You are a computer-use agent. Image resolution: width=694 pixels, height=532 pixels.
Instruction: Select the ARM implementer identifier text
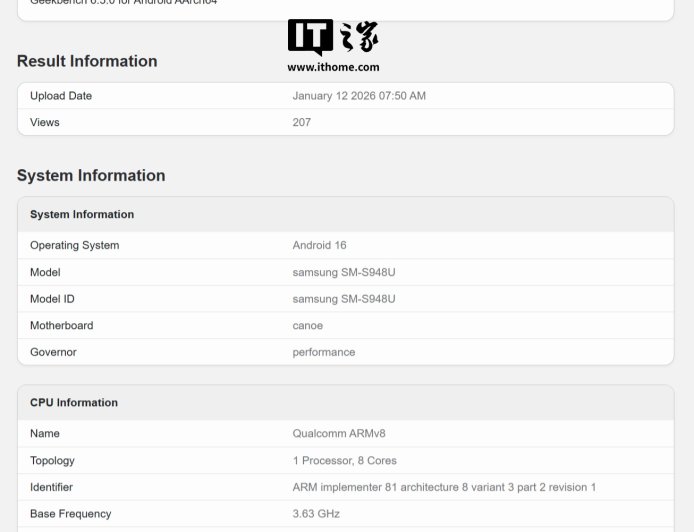click(x=444, y=487)
